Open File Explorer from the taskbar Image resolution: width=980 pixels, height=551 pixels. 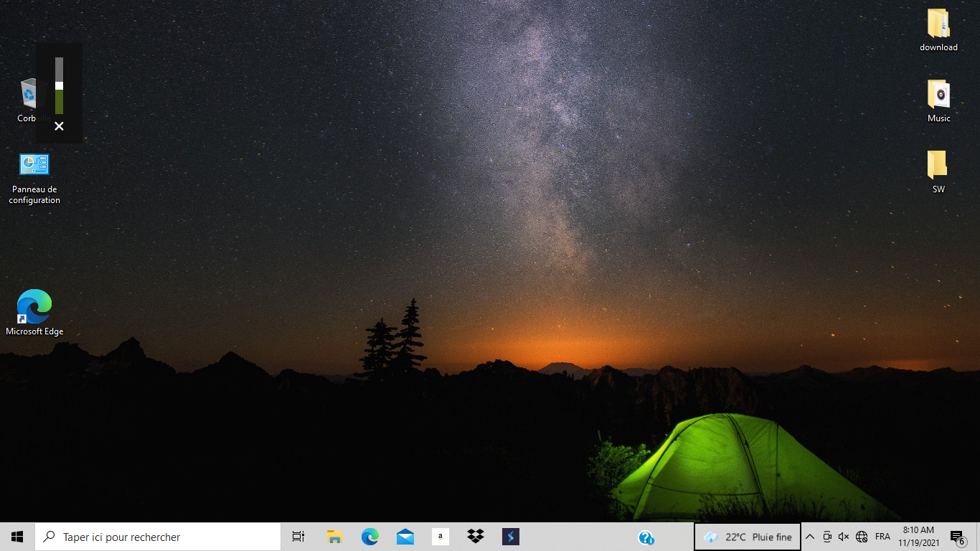coord(334,537)
